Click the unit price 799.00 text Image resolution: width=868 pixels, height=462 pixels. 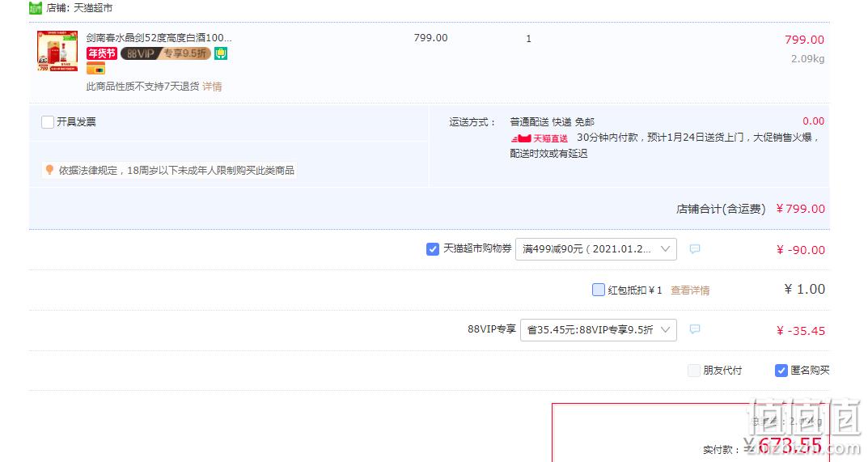430,38
